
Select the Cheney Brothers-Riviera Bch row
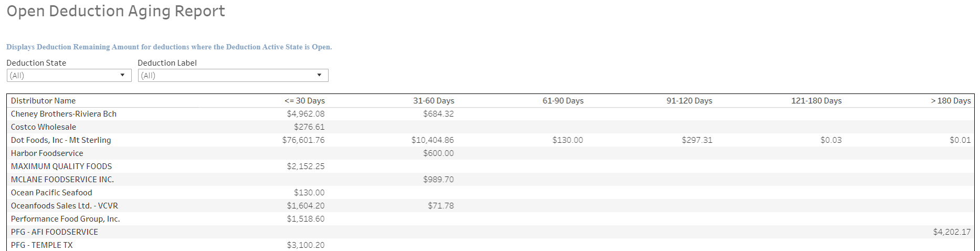point(64,114)
